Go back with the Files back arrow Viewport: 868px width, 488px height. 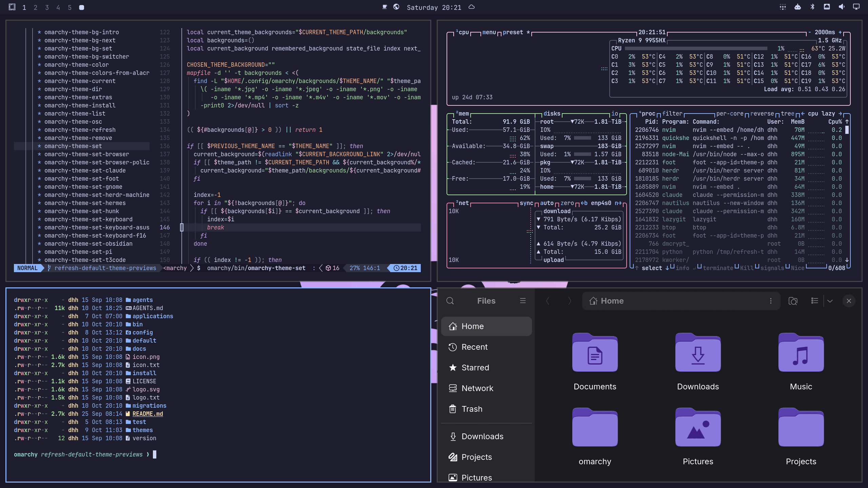(x=548, y=301)
